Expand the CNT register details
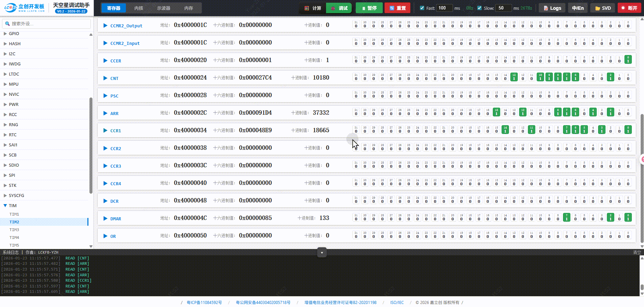This screenshot has height=307, width=644. tap(105, 78)
